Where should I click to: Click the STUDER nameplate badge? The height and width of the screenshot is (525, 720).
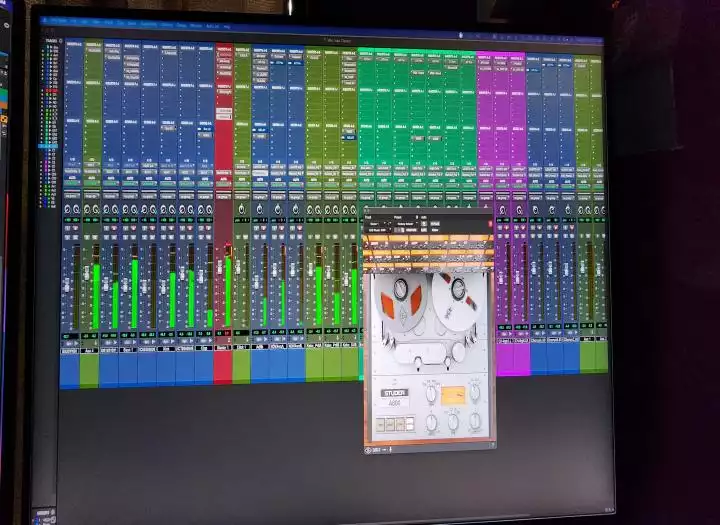coord(394,393)
